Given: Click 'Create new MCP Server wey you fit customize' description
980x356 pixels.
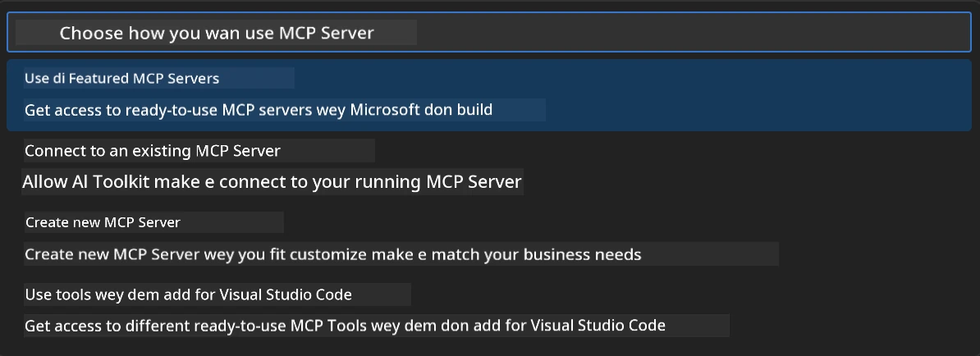Looking at the screenshot, I should (x=333, y=255).
